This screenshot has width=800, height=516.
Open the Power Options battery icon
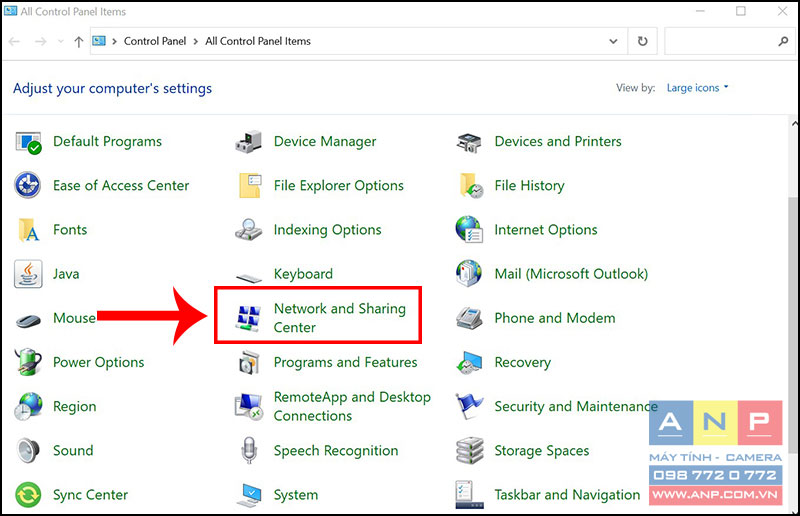[x=28, y=362]
